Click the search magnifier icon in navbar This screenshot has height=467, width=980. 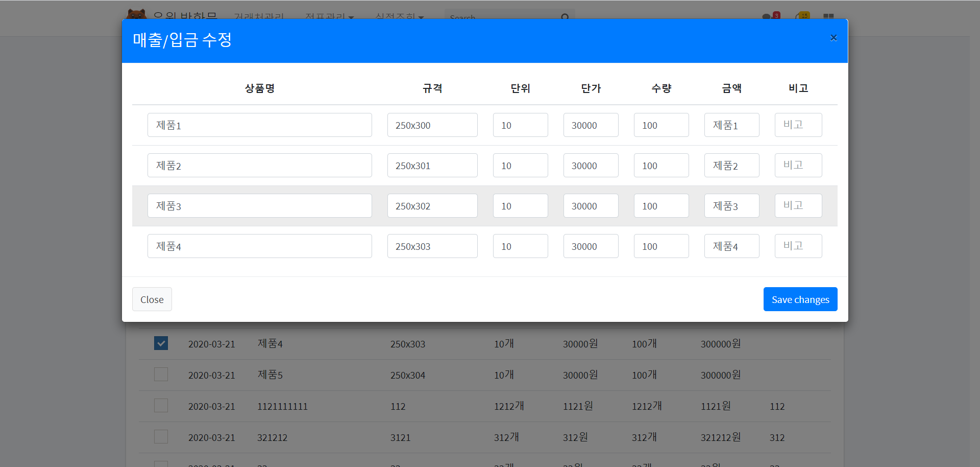click(x=565, y=17)
